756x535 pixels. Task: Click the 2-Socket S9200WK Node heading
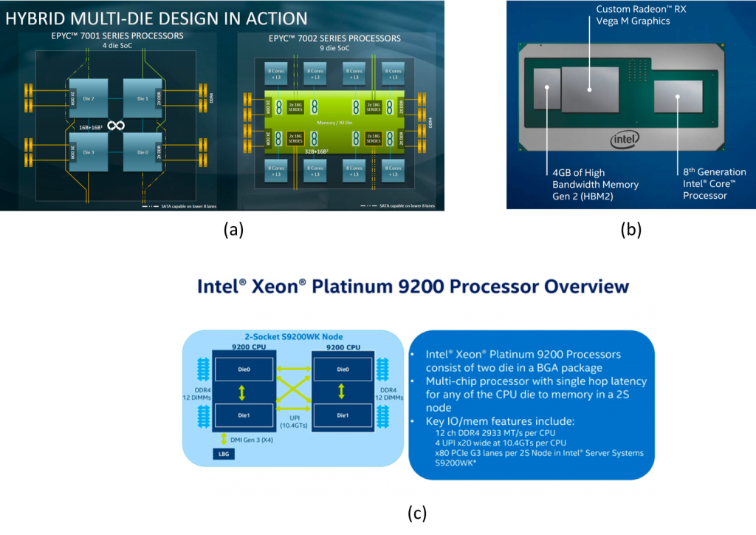293,336
